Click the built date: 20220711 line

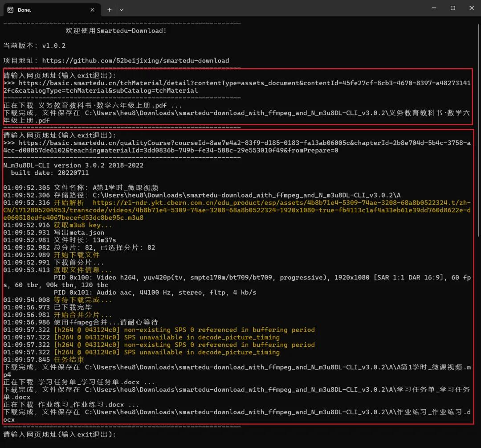tap(50, 173)
